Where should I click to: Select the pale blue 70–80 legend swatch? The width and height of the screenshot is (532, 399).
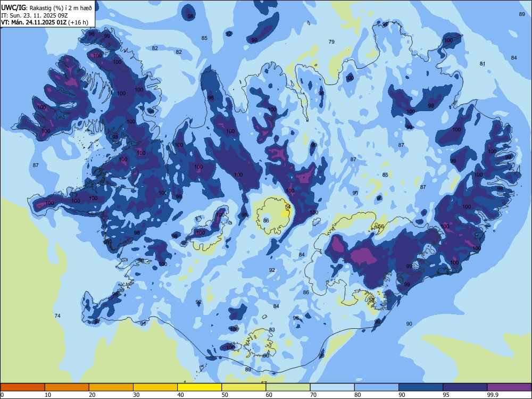[x=332, y=387]
